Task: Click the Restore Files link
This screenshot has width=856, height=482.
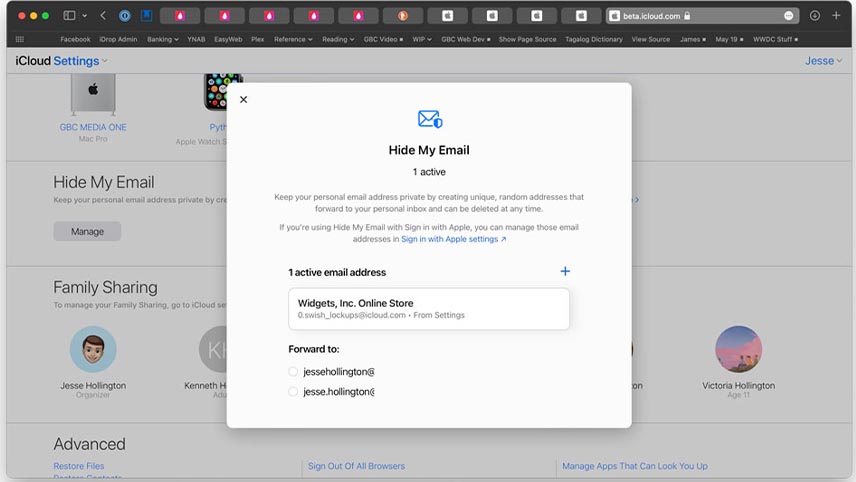Action: 79,466
